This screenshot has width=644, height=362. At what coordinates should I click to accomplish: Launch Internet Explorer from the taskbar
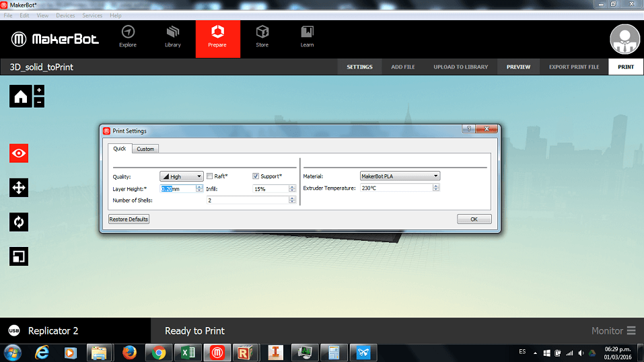[x=42, y=353]
